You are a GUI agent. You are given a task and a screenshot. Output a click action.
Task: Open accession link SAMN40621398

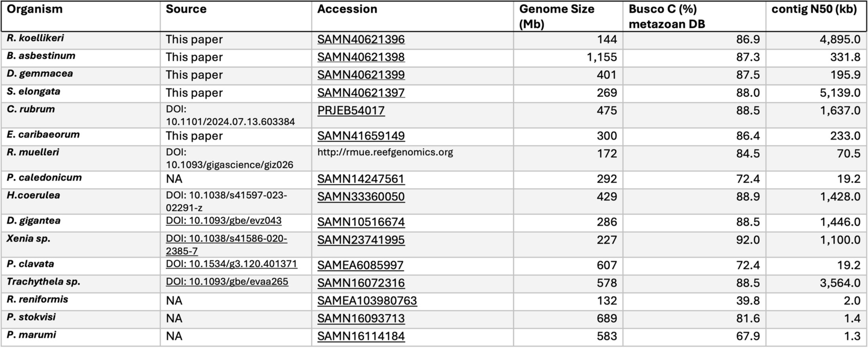tap(361, 57)
